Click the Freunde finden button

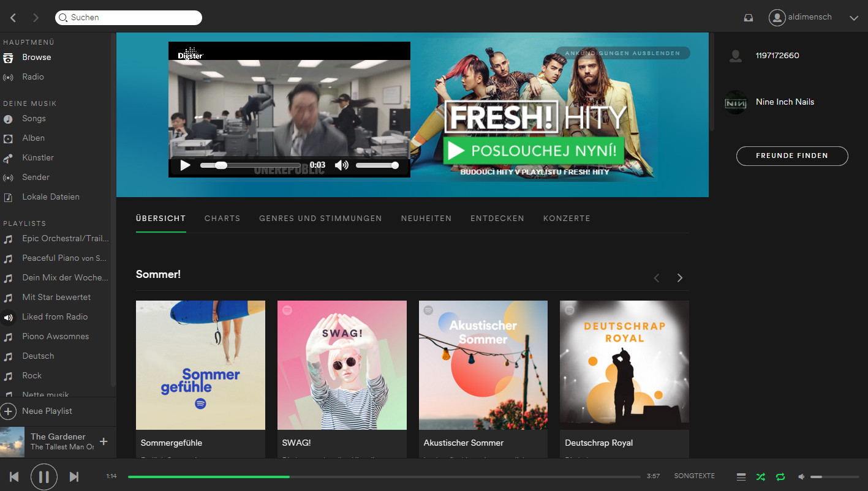(792, 156)
